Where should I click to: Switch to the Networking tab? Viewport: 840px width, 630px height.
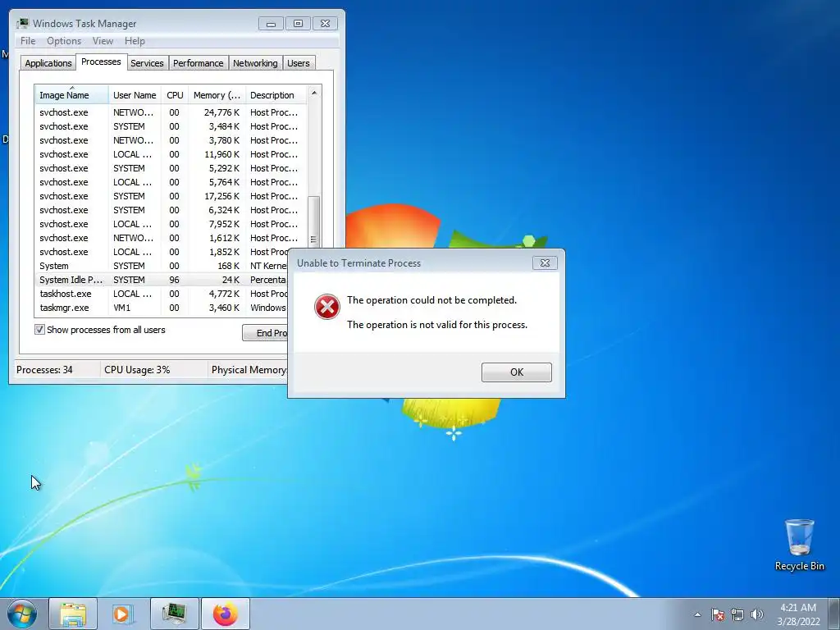[x=255, y=63]
